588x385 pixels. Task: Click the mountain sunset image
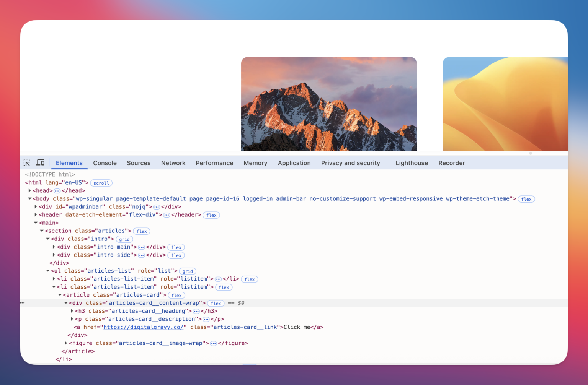(329, 104)
